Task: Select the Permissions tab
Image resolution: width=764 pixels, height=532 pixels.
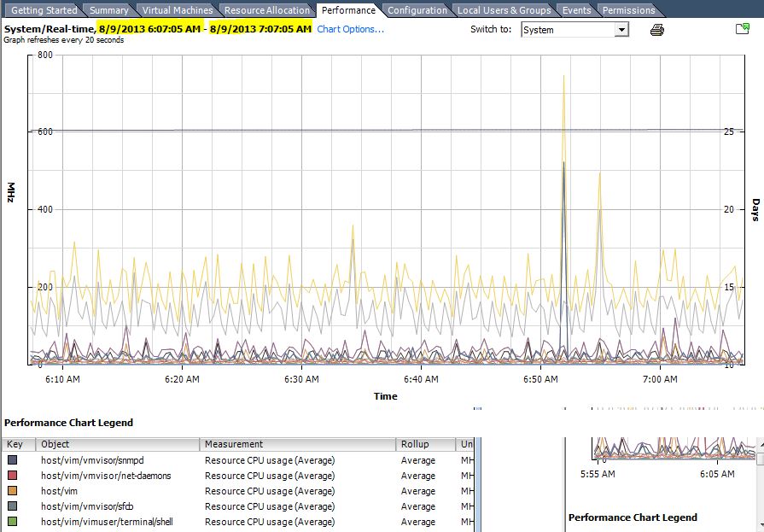Action: [x=629, y=10]
